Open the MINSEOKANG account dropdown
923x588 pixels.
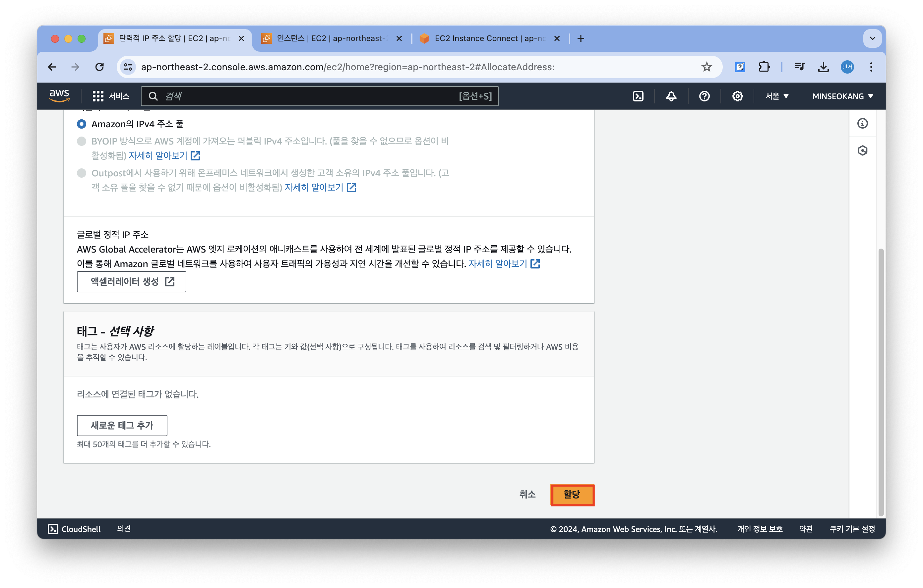point(842,96)
